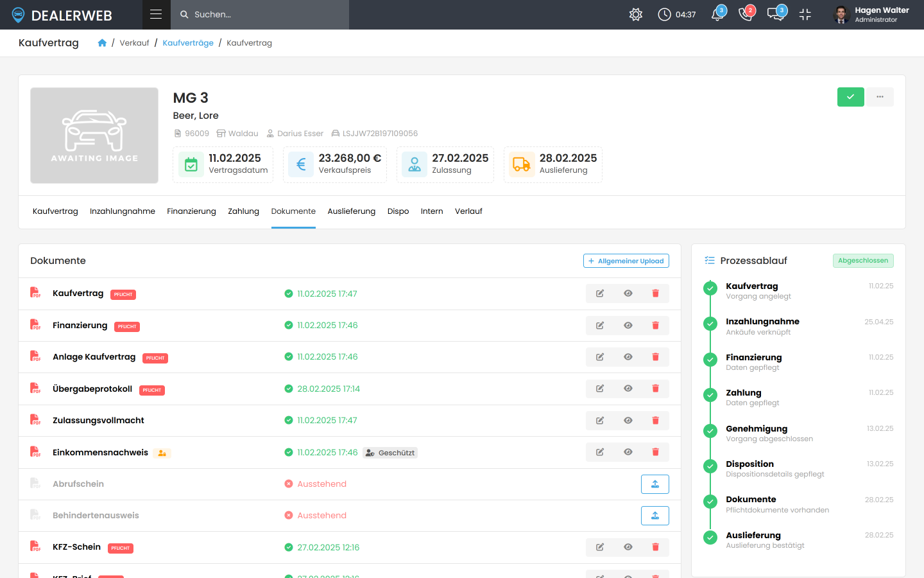Open the hamburger sidebar menu
This screenshot has width=924, height=578.
156,14
